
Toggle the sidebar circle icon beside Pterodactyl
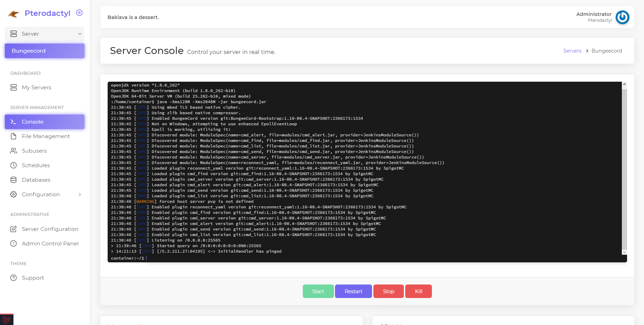tap(79, 13)
